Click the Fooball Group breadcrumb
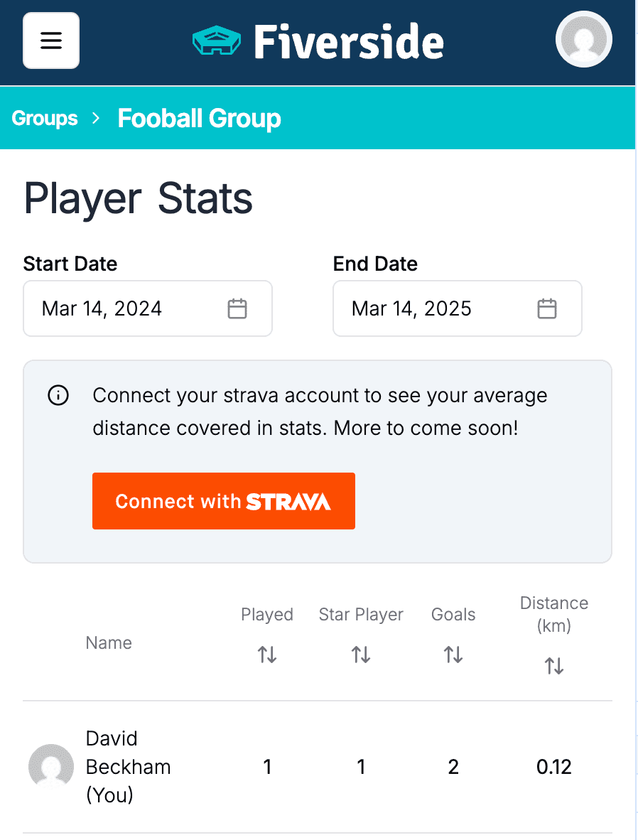The width and height of the screenshot is (638, 840). coord(199,119)
